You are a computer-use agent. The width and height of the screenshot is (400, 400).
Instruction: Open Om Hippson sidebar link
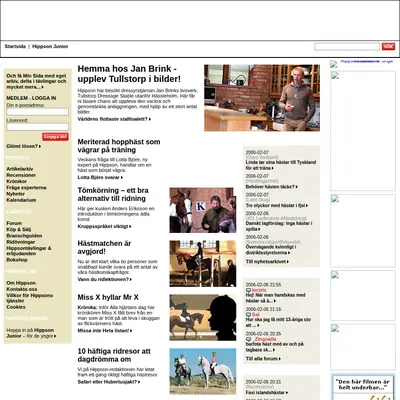coord(21,283)
